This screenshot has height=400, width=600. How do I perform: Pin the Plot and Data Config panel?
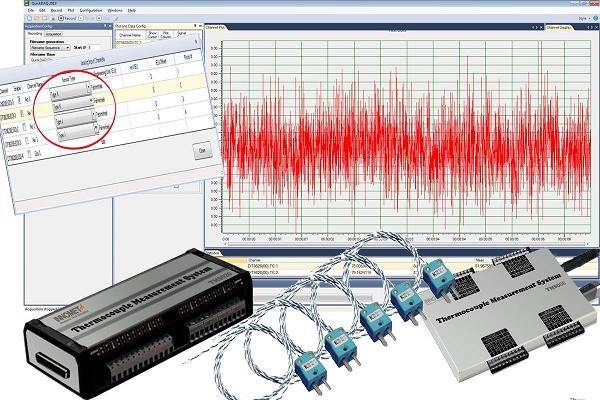point(195,26)
